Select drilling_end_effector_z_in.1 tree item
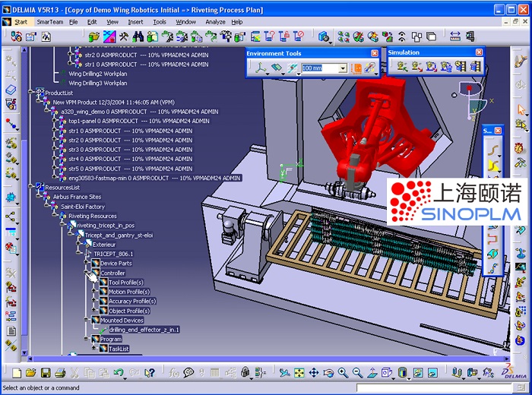Viewport: 532px width, 395px height. [144, 330]
